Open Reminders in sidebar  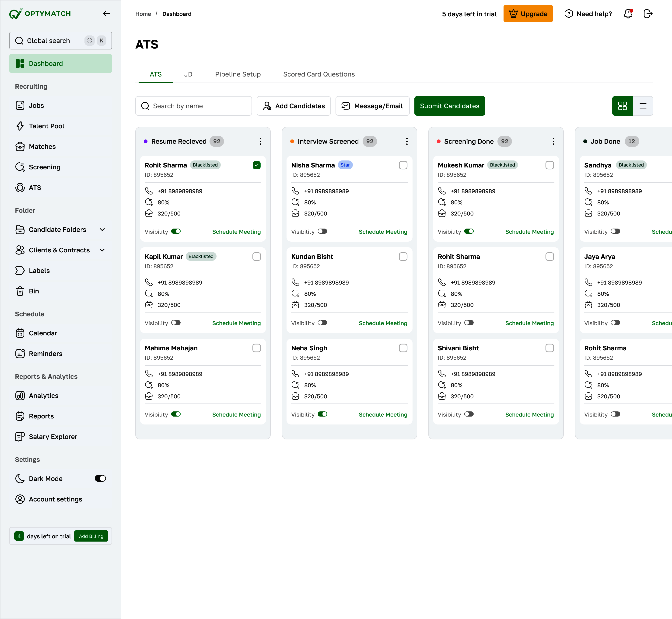pyautogui.click(x=45, y=353)
